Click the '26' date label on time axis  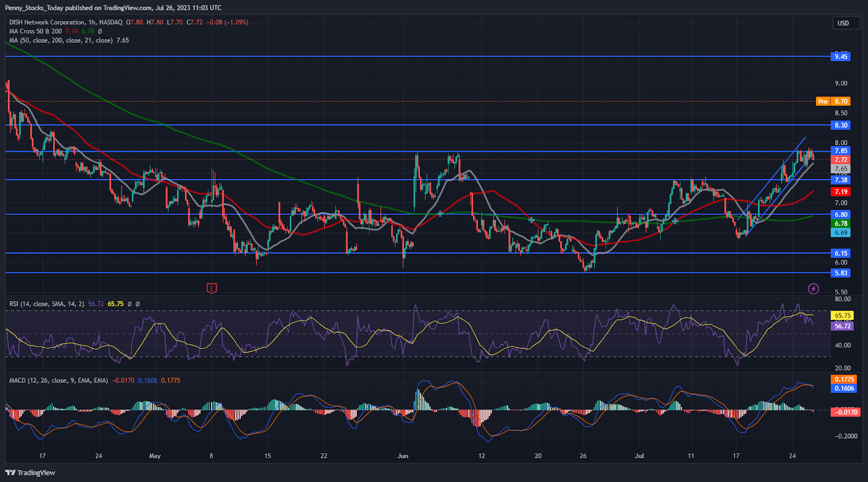click(583, 456)
